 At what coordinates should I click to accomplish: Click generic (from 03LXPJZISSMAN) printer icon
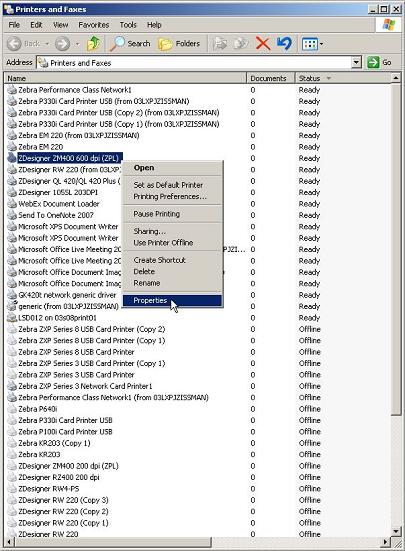coord(12,306)
